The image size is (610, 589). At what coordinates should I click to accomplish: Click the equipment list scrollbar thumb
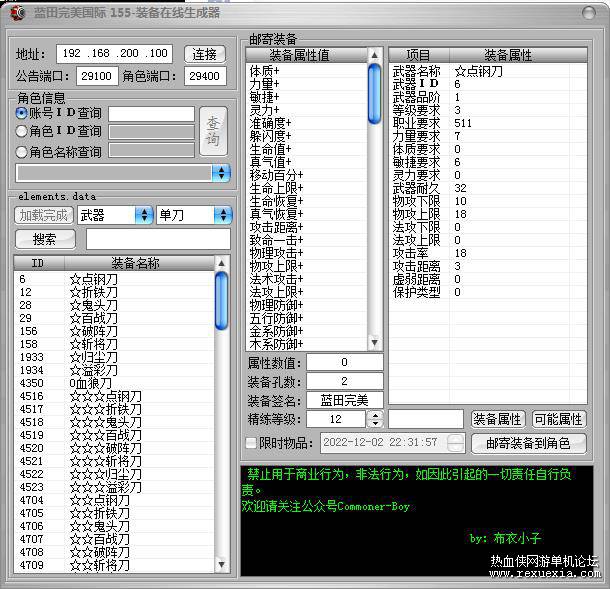click(221, 301)
